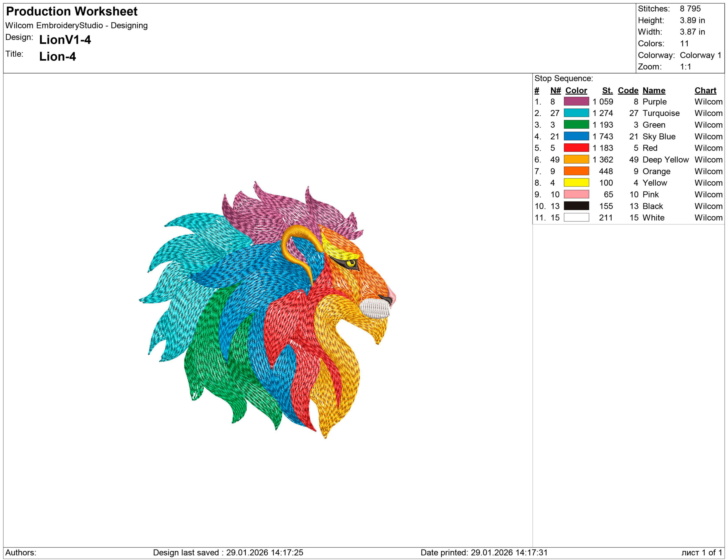Click the Stop Sequence heading

click(564, 79)
